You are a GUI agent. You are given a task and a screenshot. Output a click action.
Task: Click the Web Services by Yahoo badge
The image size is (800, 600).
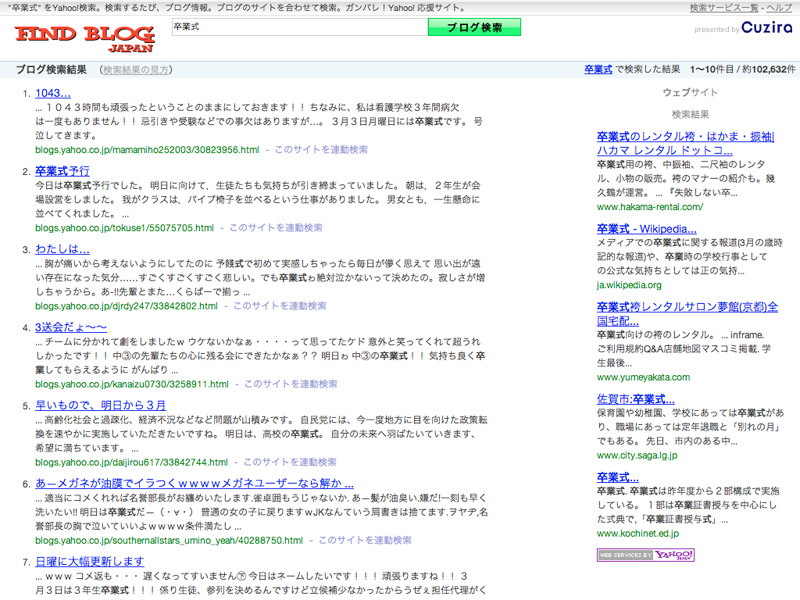click(645, 554)
